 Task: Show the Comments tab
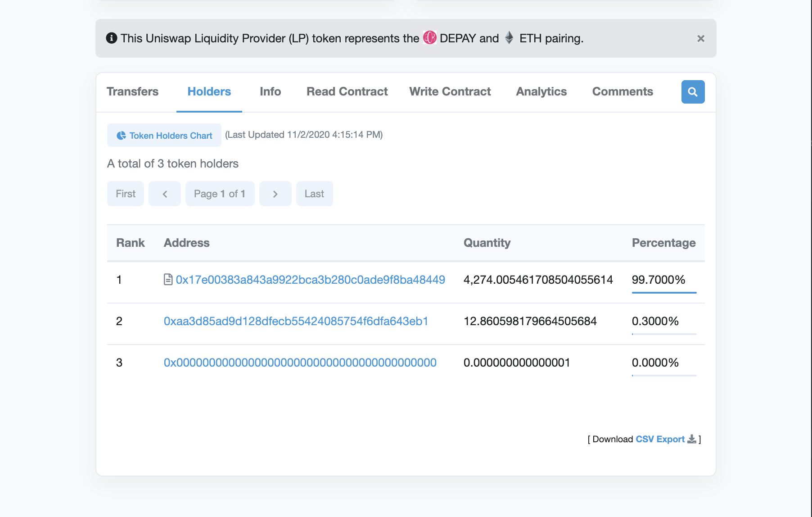tap(623, 92)
